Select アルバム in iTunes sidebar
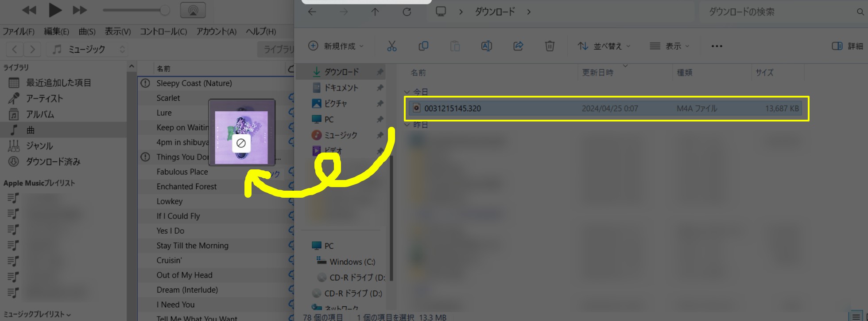Image resolution: width=868 pixels, height=321 pixels. pyautogui.click(x=40, y=114)
